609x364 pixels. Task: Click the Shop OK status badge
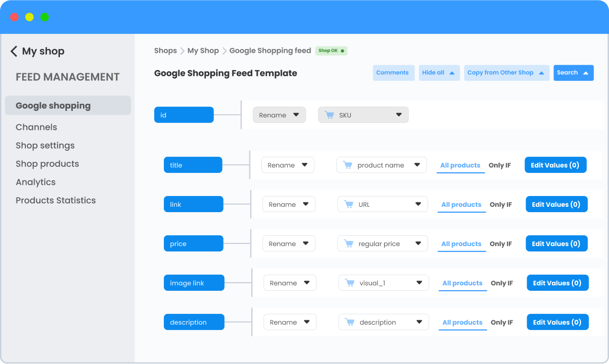tap(331, 51)
